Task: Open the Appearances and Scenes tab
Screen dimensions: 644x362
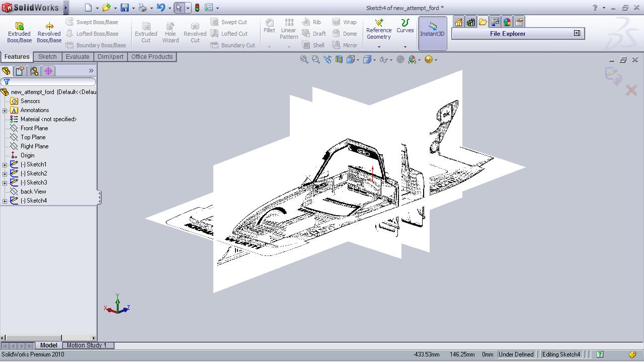Action: point(507,22)
